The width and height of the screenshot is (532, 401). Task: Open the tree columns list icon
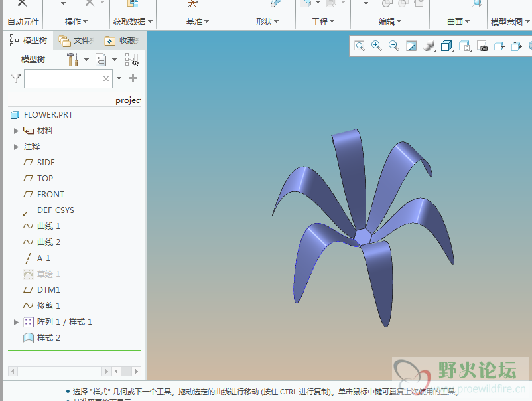coord(101,60)
